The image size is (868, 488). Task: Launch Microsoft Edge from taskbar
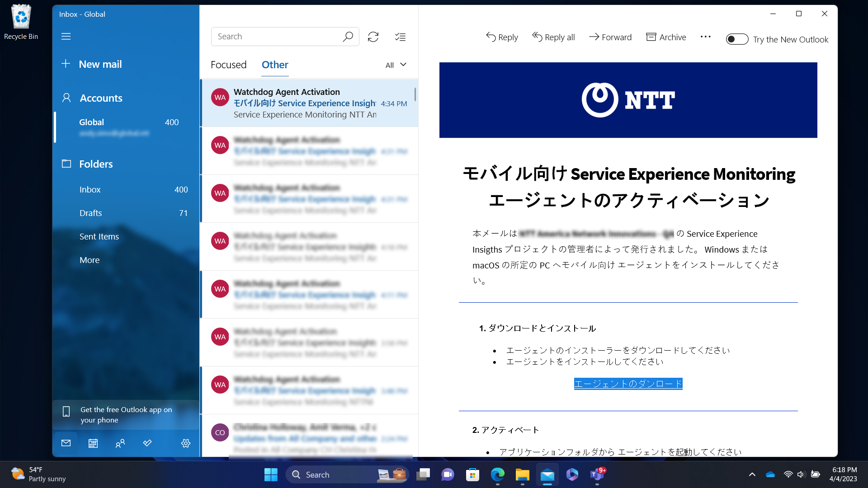tap(498, 474)
